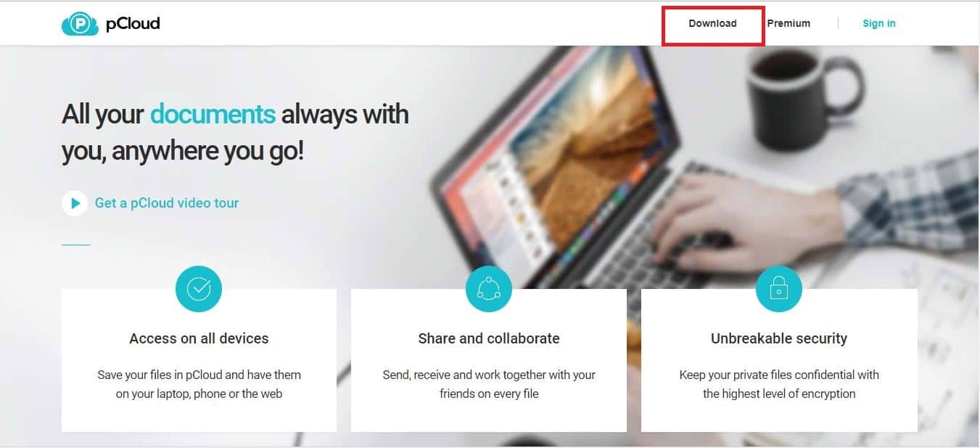Select the Unbreakable security heading
Screen dimensions: 980x448
[779, 338]
